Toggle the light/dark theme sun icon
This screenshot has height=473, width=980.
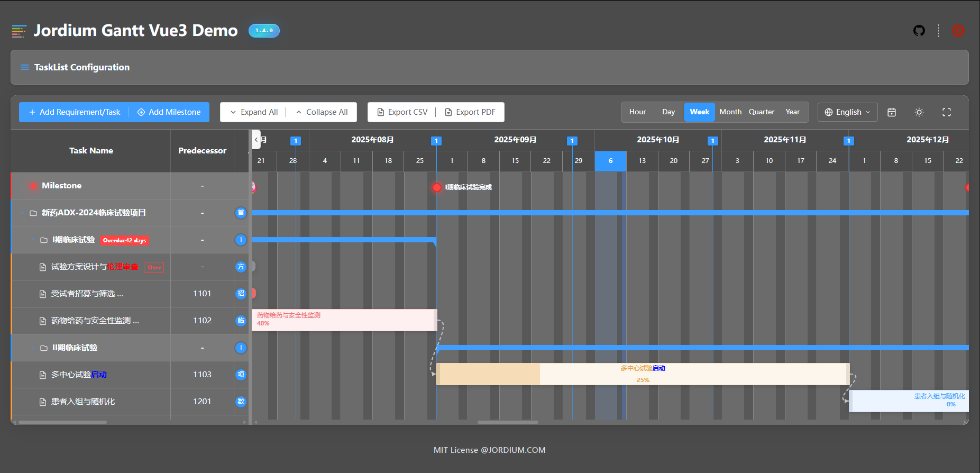click(919, 112)
